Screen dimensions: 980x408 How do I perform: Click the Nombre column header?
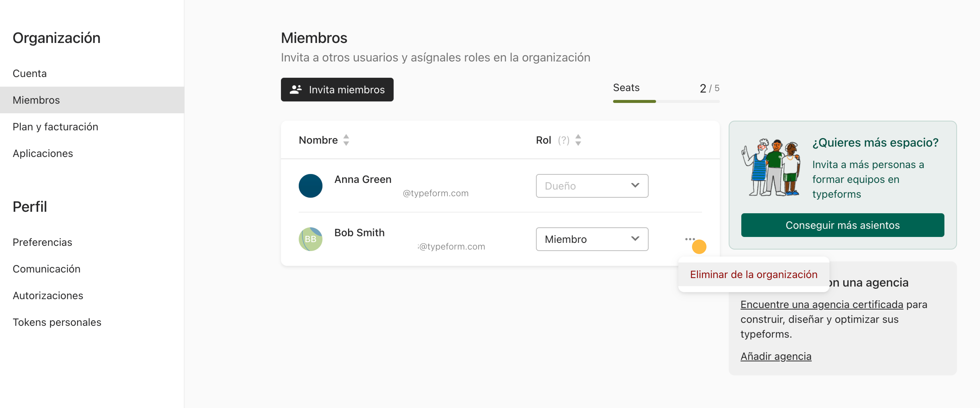318,140
